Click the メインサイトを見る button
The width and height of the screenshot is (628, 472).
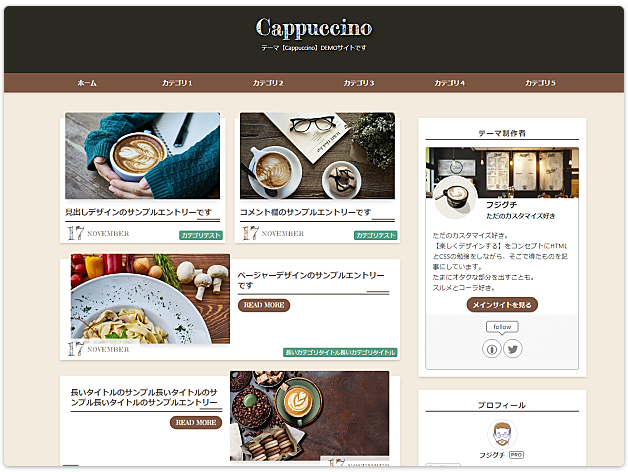502,305
